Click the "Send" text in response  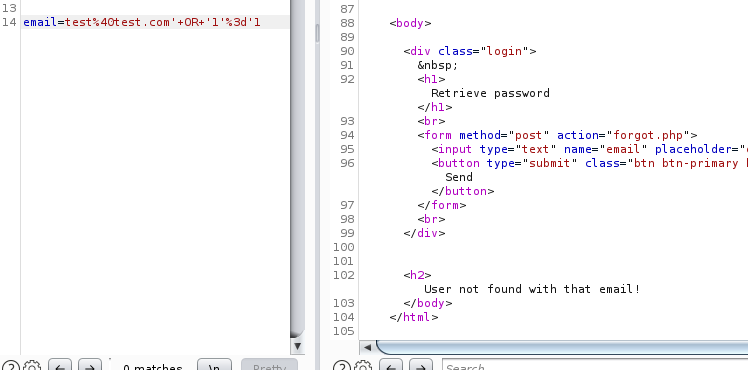459,177
